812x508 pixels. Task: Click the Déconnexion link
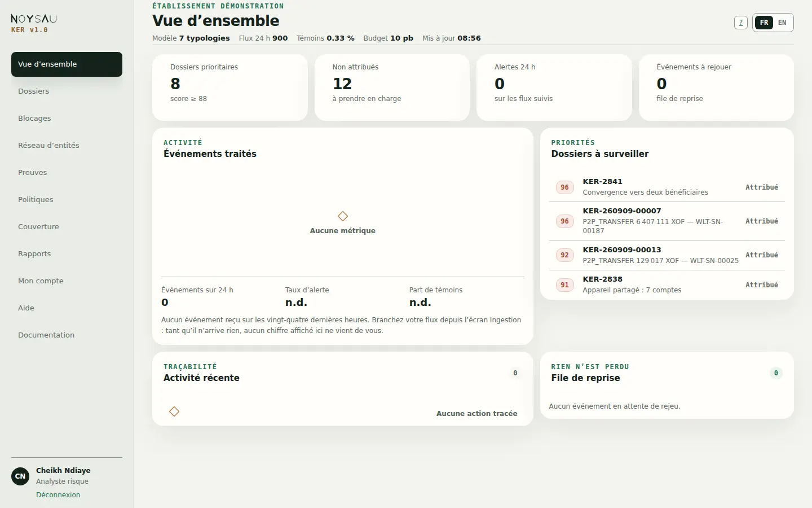(x=58, y=495)
